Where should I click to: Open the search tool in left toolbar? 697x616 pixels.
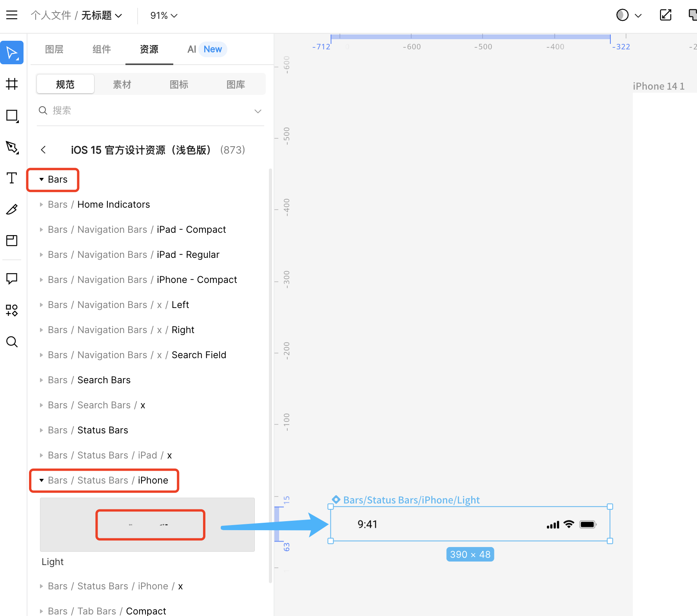point(12,342)
